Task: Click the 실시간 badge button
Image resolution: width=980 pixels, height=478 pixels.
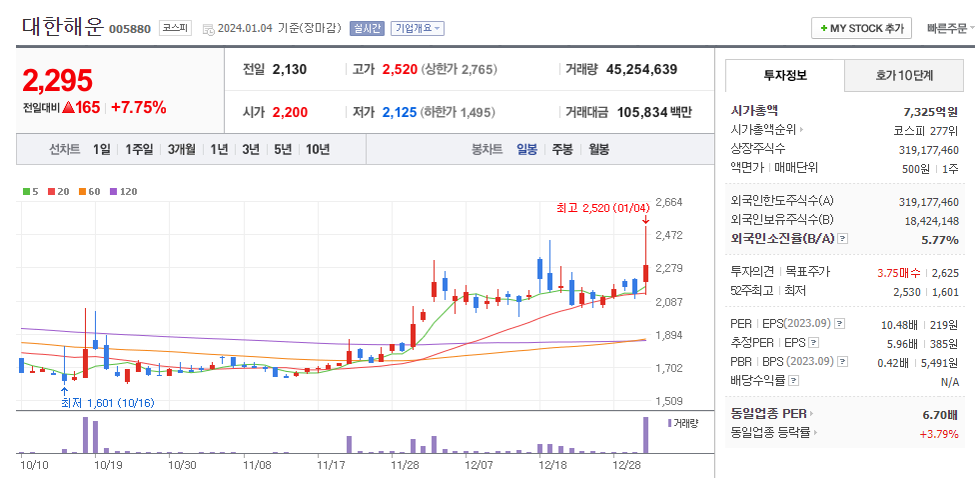Action: [x=367, y=28]
